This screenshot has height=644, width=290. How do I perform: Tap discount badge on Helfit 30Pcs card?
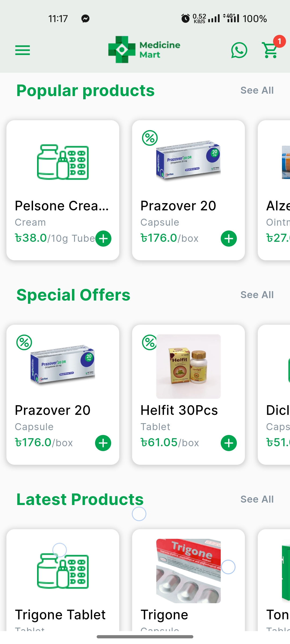pyautogui.click(x=149, y=342)
